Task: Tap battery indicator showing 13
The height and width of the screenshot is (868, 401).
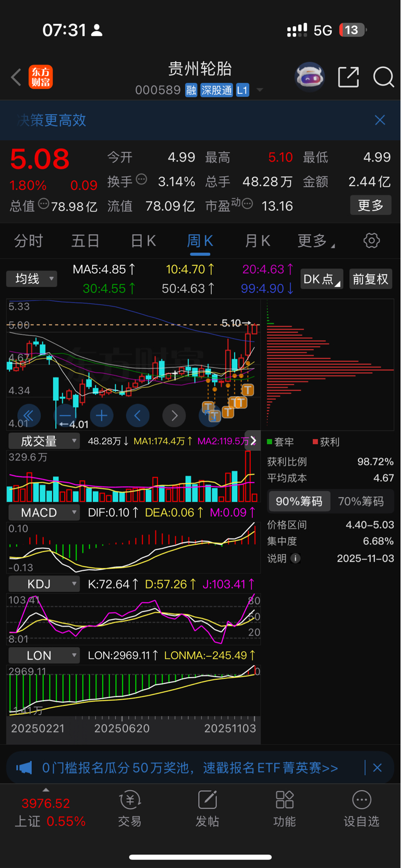Action: (353, 30)
